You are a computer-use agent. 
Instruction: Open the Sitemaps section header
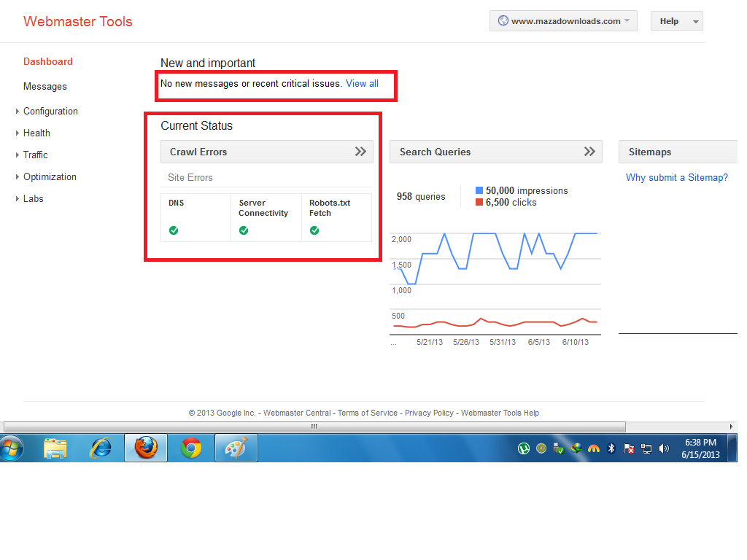click(x=678, y=152)
